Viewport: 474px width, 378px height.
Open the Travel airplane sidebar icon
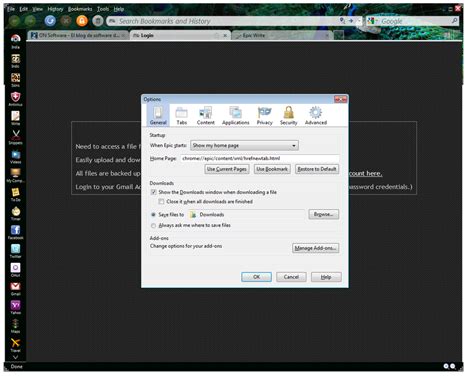15,345
